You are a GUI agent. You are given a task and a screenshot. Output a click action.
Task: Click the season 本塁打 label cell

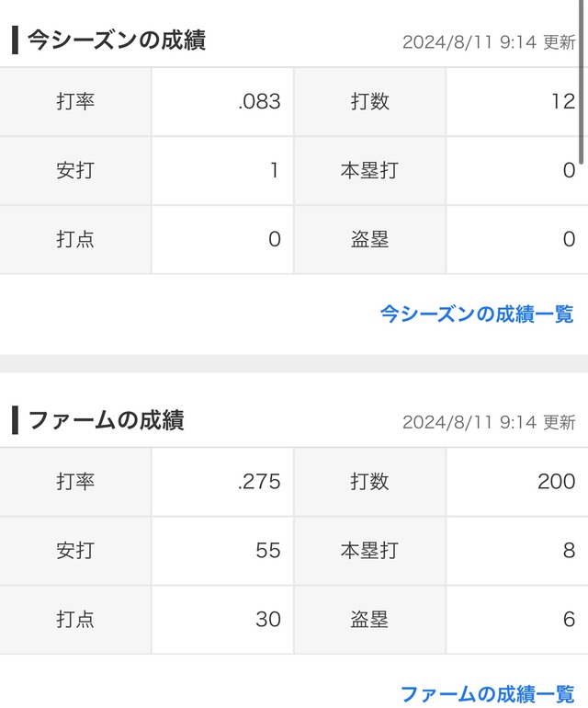click(369, 171)
